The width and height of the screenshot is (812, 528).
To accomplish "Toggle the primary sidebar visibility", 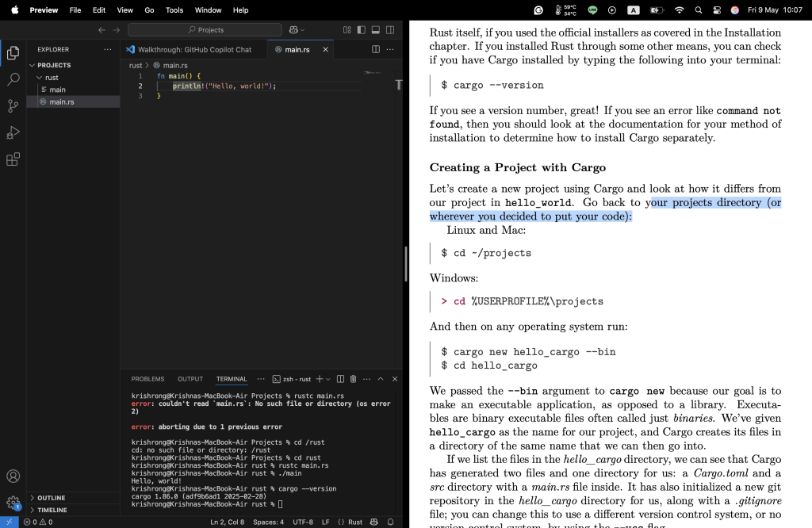I will pyautogui.click(x=362, y=30).
